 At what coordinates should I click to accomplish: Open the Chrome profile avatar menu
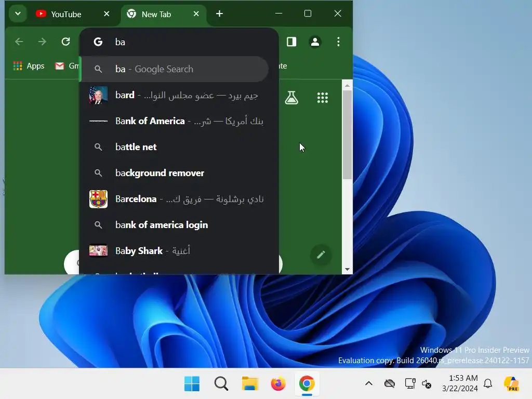coord(315,42)
